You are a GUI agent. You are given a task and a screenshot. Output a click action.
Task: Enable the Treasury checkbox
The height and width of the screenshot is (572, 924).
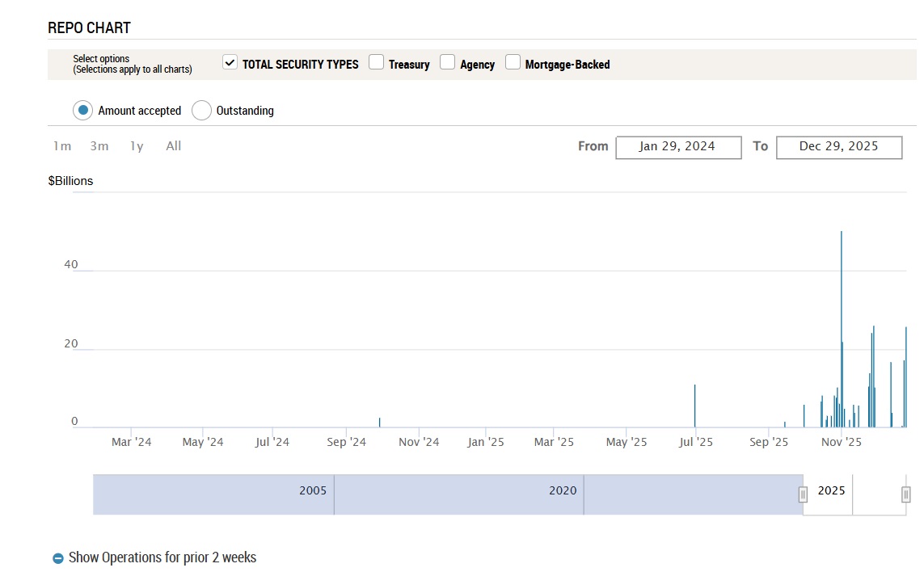click(x=376, y=62)
